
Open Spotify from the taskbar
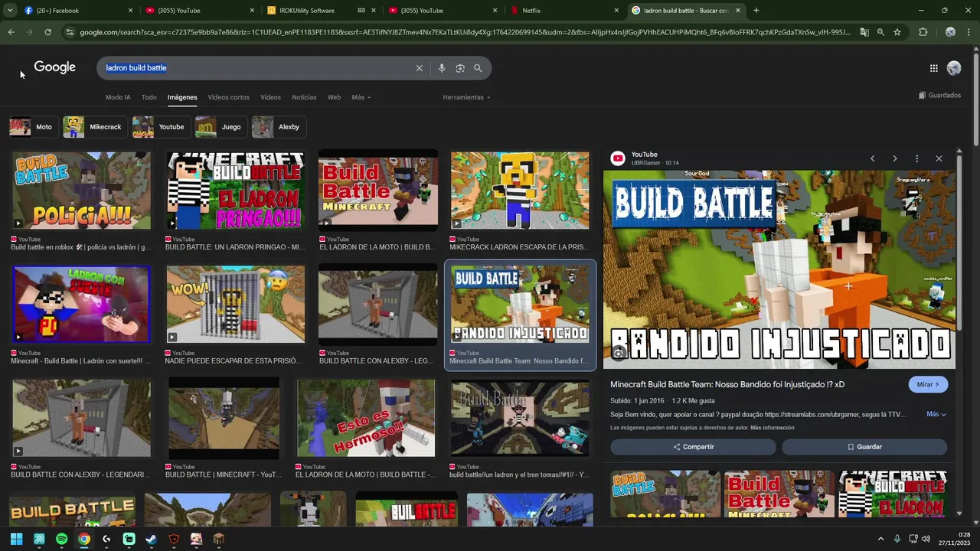point(61,539)
